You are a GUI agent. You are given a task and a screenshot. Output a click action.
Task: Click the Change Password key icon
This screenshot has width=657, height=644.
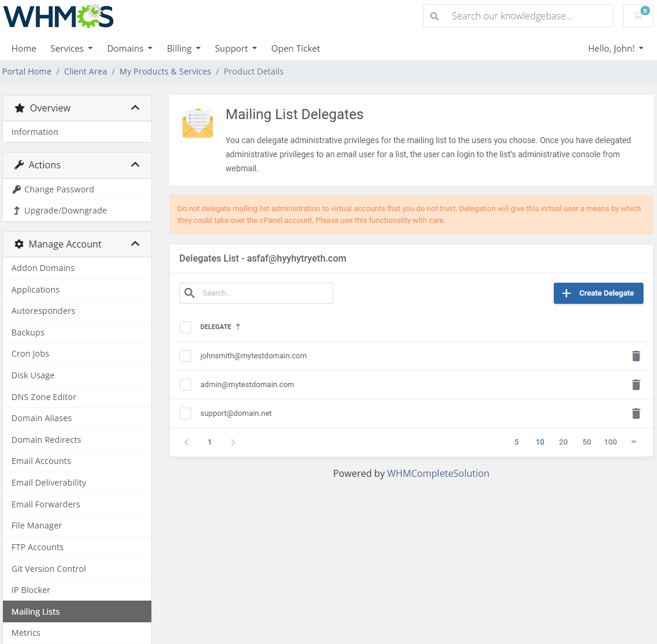pyautogui.click(x=16, y=189)
